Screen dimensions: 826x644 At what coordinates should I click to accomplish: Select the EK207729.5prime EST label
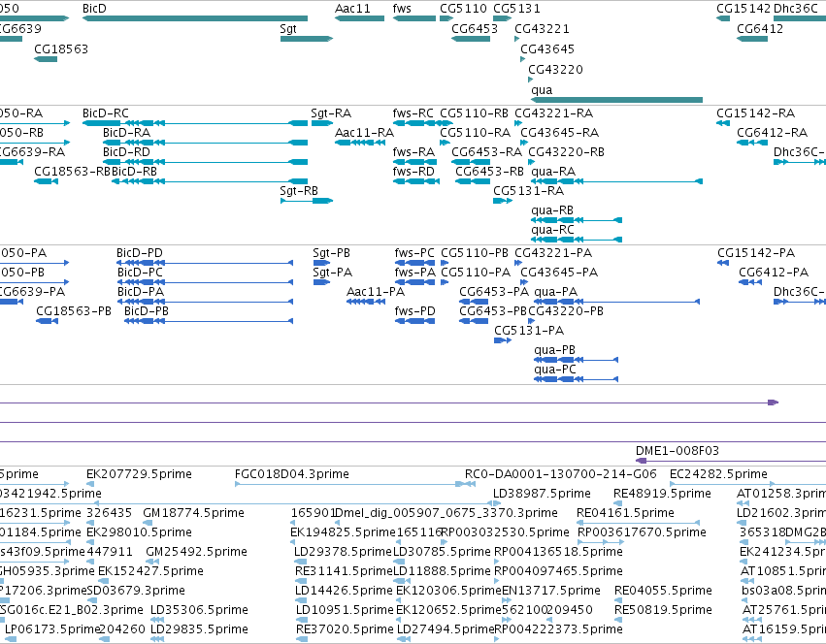coord(139,474)
